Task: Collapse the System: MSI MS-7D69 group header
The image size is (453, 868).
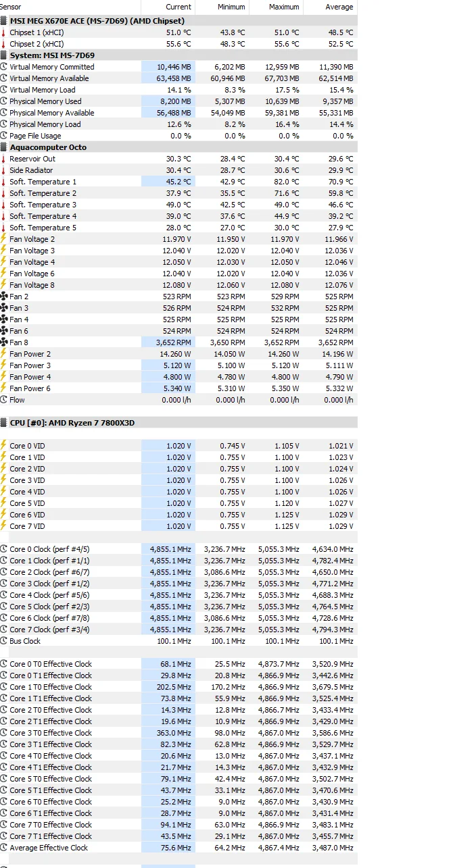Action: pos(178,55)
